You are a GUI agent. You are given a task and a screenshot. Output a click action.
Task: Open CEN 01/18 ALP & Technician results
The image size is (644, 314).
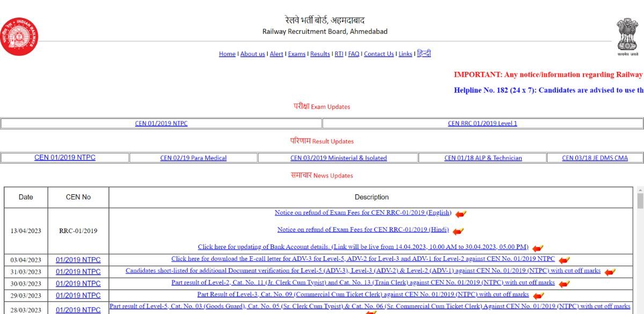coord(483,158)
